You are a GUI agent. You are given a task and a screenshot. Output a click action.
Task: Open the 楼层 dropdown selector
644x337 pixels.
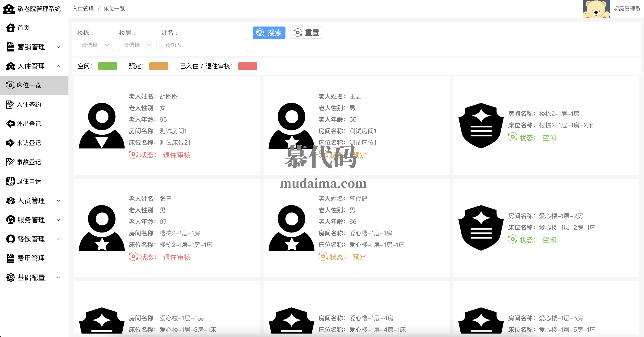137,45
